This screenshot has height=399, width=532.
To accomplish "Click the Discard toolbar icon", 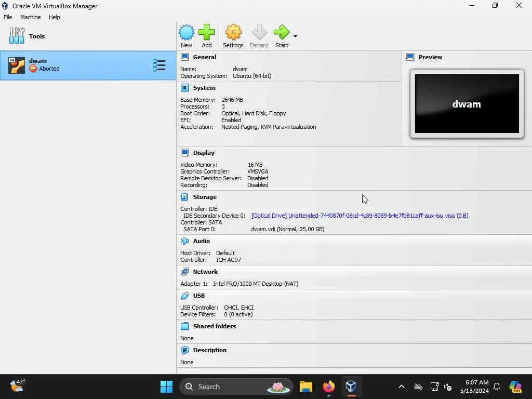I will click(259, 32).
